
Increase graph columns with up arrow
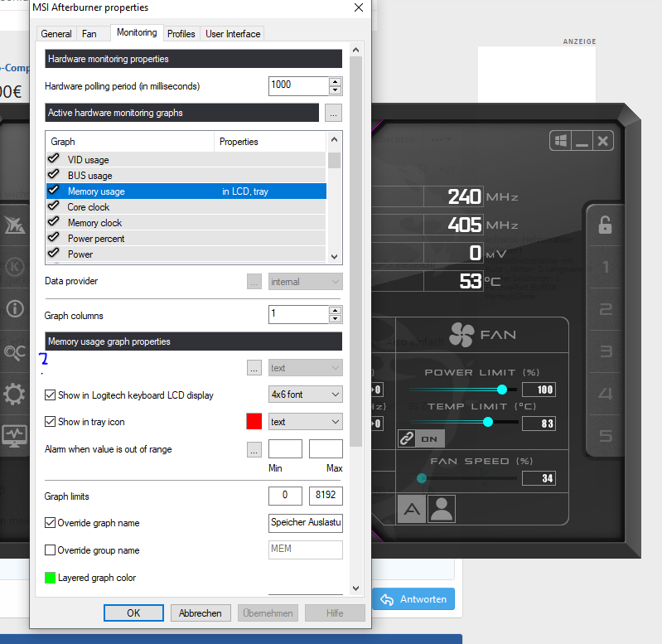tap(336, 310)
